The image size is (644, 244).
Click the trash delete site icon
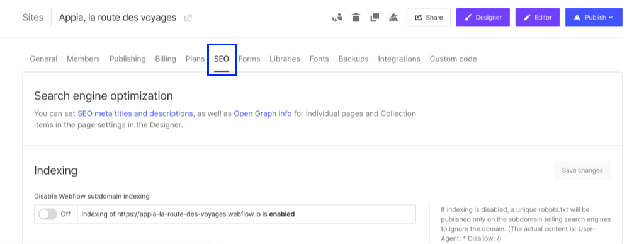(x=356, y=17)
